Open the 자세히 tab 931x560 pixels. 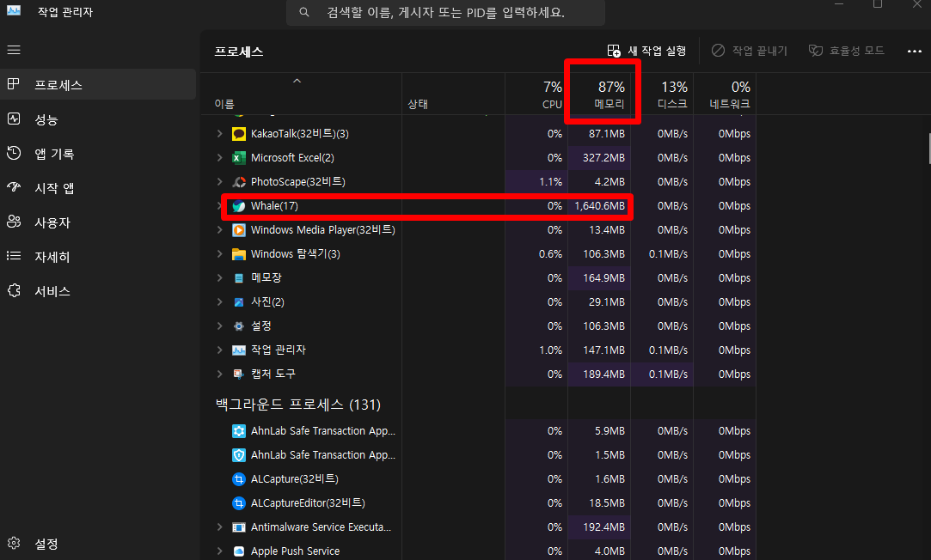coord(98,257)
